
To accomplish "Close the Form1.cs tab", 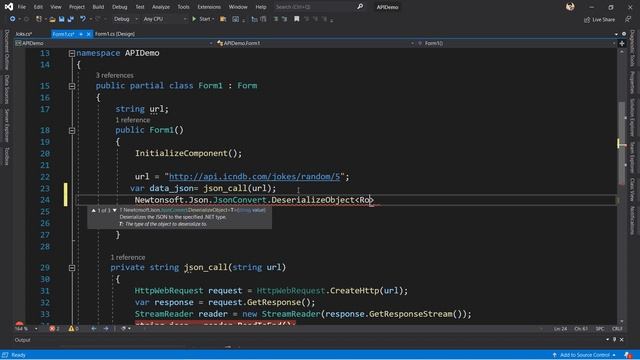I will click(88, 34).
